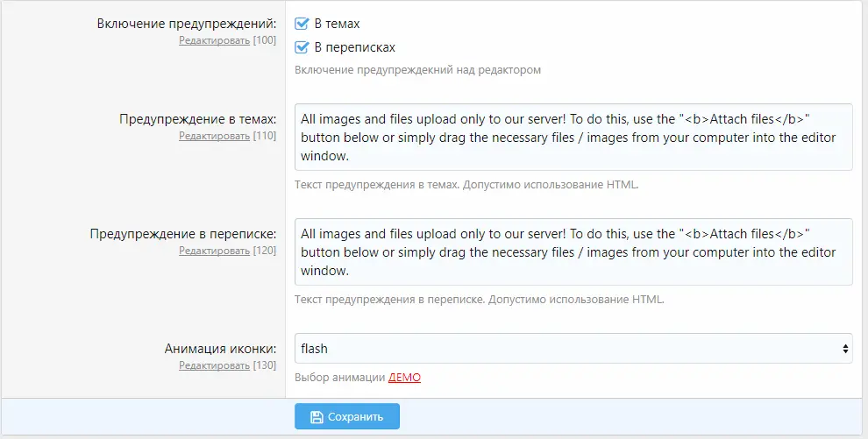868x439 pixels.
Task: Toggle the "В темах" checkbox
Action: 302,24
